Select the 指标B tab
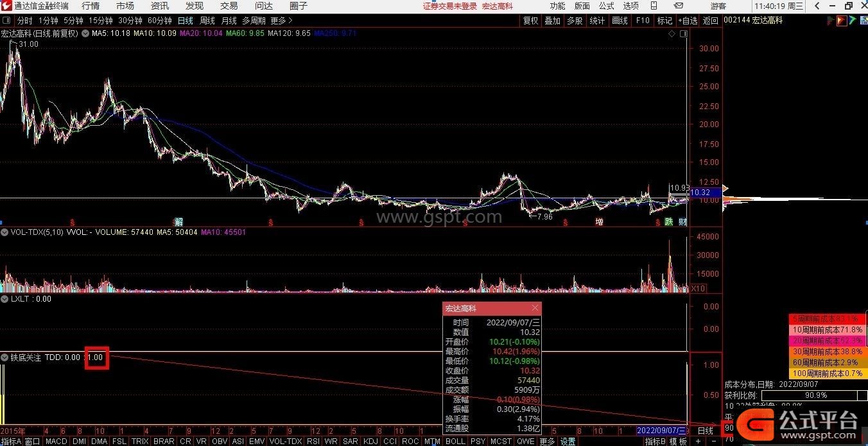This screenshot has width=868, height=446. [x=655, y=442]
